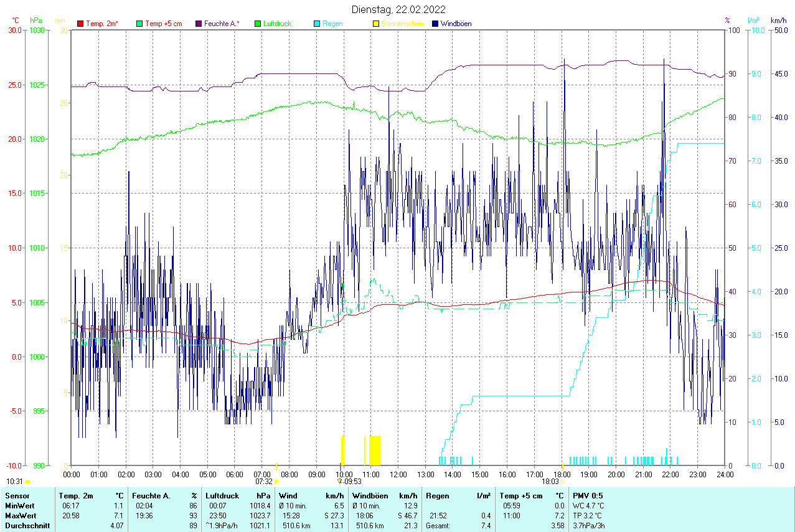This screenshot has width=795, height=532.
Task: Click the 'Luftdruck' legend label
Action: pos(277,24)
